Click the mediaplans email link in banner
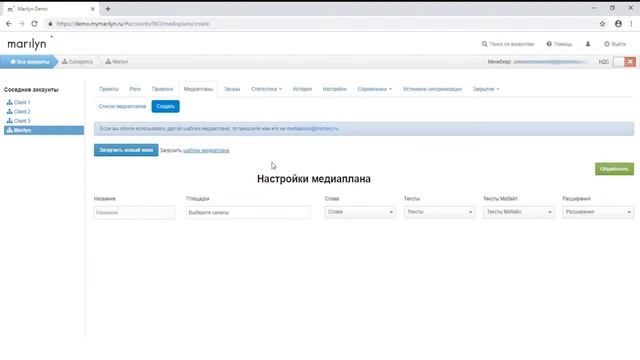640x360 pixels. pos(312,129)
